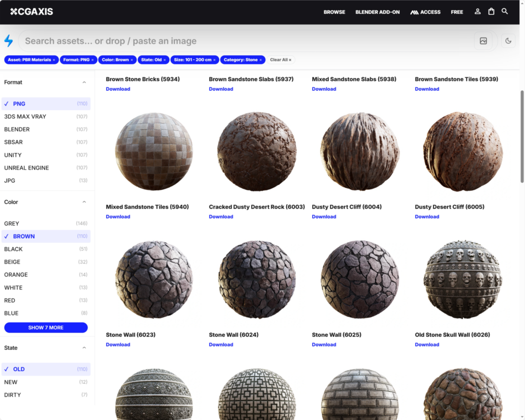
Task: Open the shopping bag cart icon
Action: [x=491, y=12]
